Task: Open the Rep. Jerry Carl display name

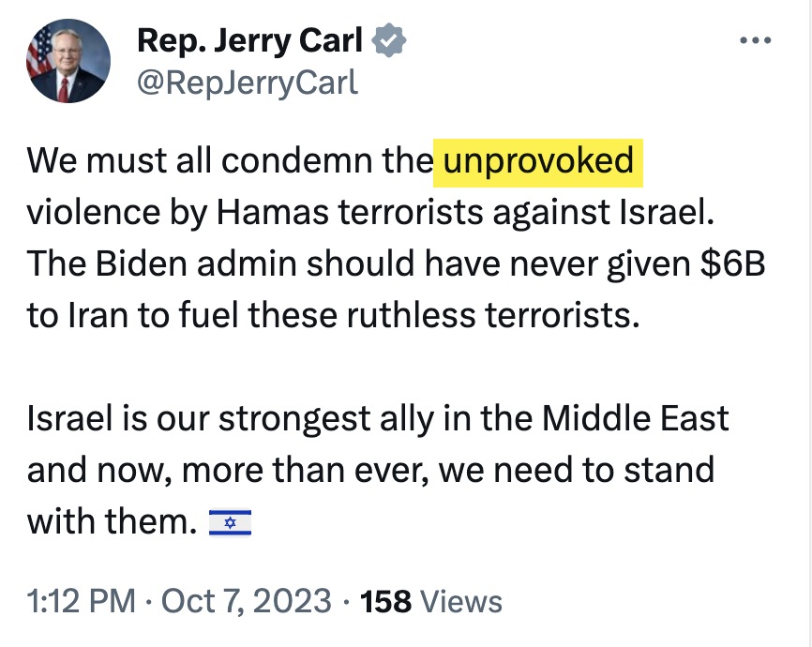Action: 251,40
